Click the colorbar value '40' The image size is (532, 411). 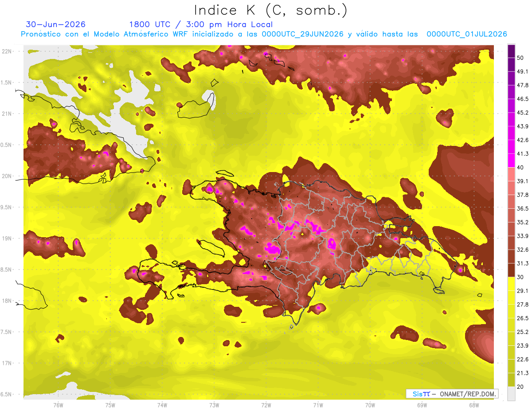coord(520,168)
